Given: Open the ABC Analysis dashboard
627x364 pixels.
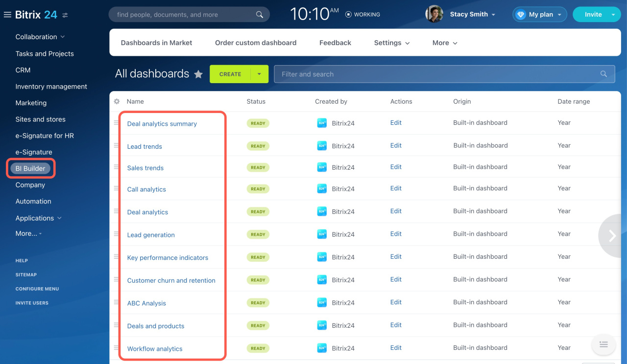Looking at the screenshot, I should coord(146,303).
